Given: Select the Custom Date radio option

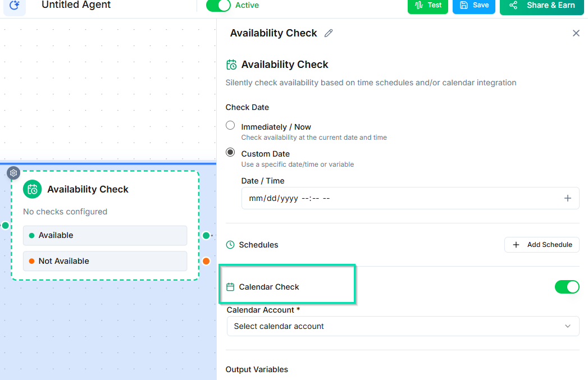Looking at the screenshot, I should [230, 153].
